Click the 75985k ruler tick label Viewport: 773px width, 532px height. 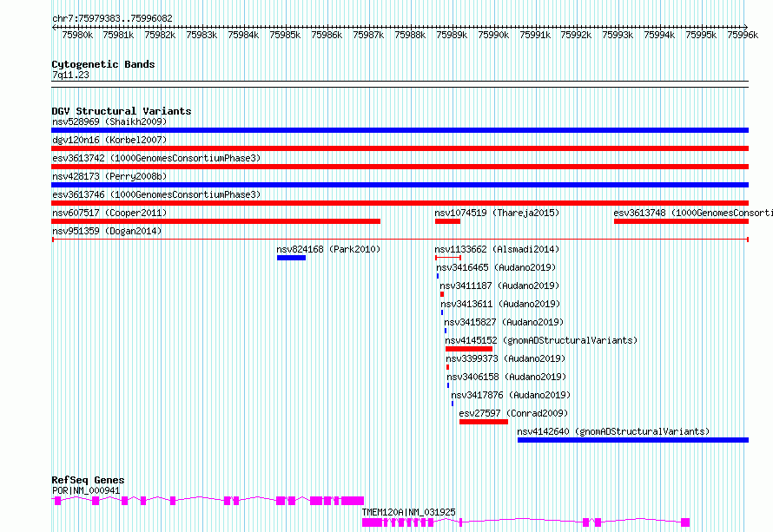(x=285, y=35)
